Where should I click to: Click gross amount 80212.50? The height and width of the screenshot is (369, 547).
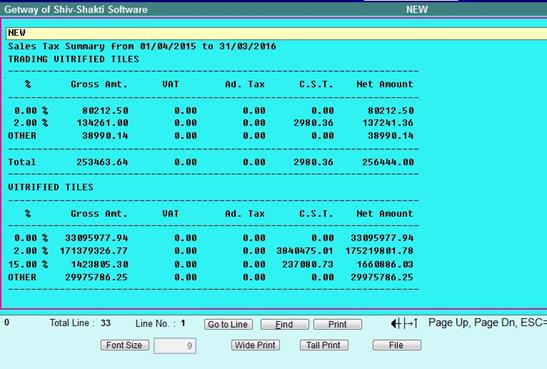tap(105, 111)
